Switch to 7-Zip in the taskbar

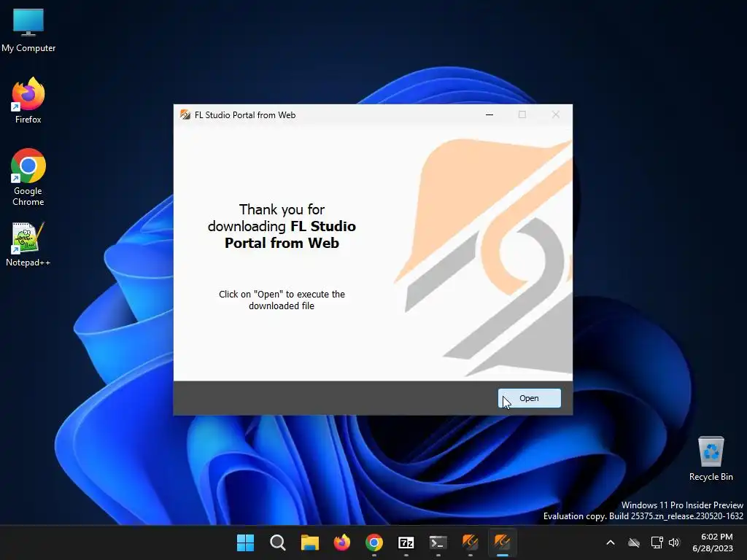(x=406, y=542)
